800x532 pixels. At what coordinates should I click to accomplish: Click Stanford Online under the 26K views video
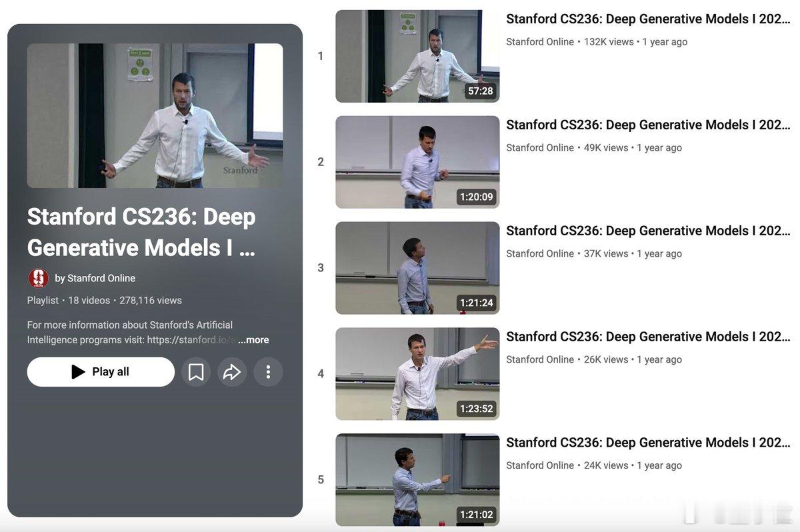[540, 359]
